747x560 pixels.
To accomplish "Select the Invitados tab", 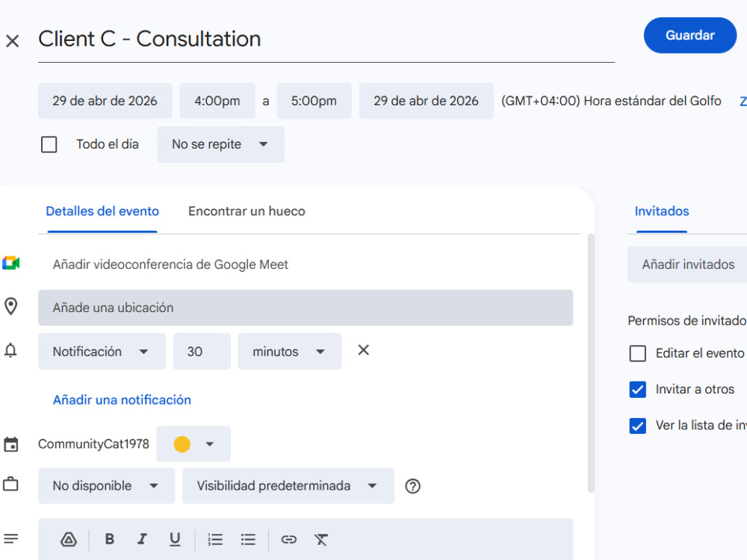I will (x=662, y=211).
